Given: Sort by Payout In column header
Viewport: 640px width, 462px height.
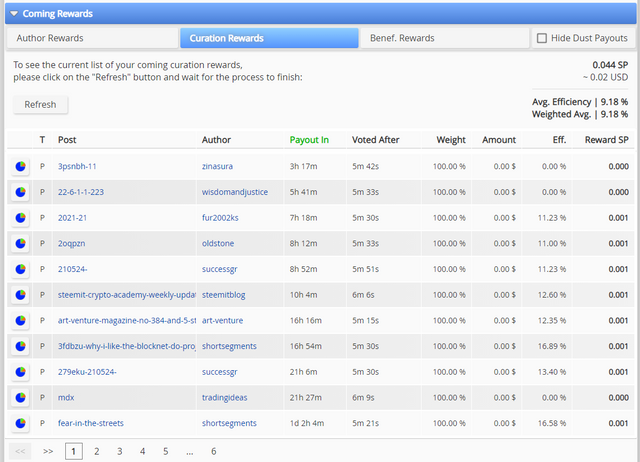Looking at the screenshot, I should [x=309, y=140].
